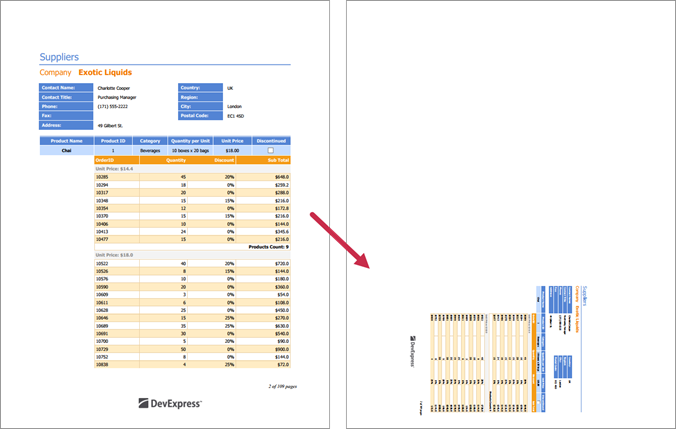The height and width of the screenshot is (429, 676).
Task: Click the Suppliers report title
Action: (59, 57)
